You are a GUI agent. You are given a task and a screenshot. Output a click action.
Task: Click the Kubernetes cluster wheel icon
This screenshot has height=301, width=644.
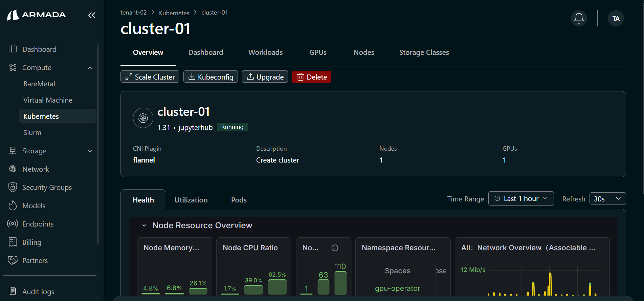143,118
